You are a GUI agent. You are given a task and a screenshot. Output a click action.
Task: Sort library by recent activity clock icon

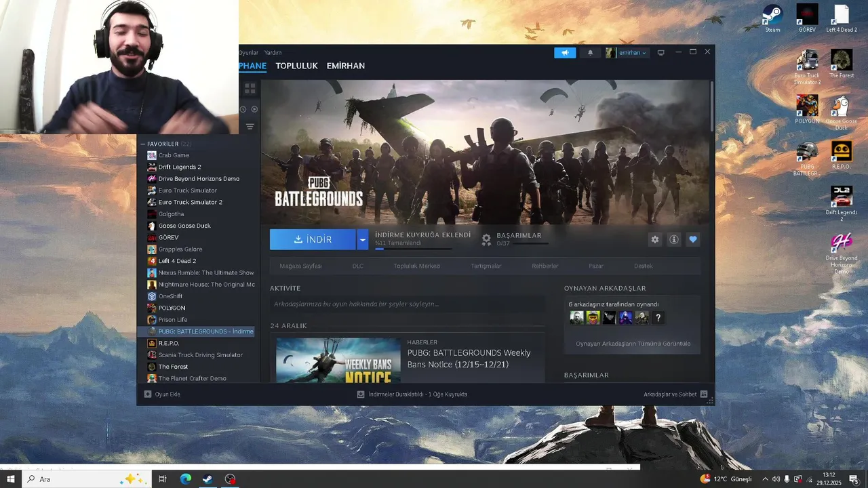click(243, 109)
